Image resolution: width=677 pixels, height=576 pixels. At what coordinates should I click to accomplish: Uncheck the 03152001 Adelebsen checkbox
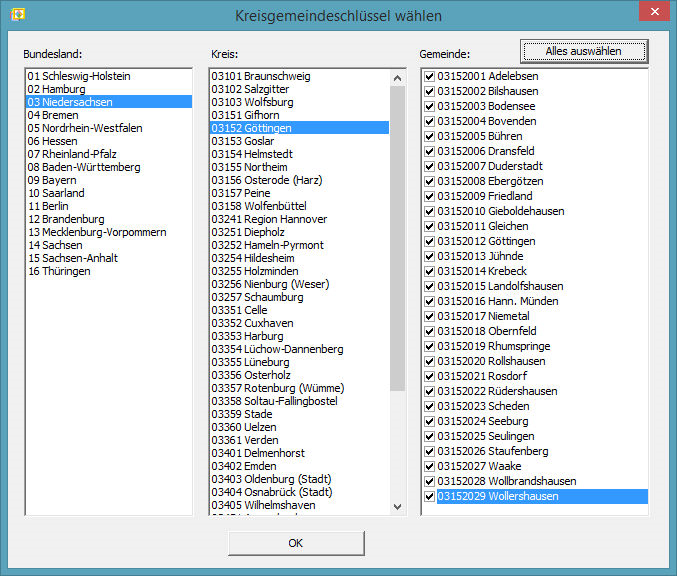coord(429,76)
